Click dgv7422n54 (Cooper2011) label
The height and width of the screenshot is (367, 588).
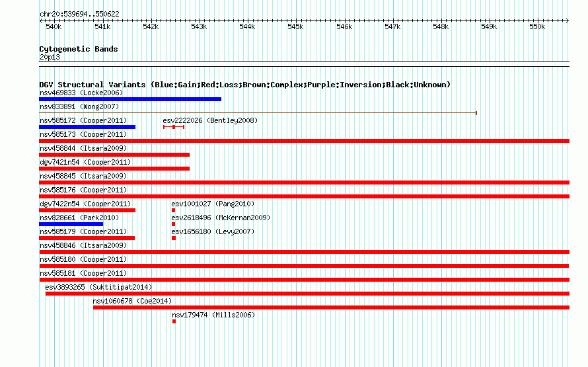pos(85,204)
